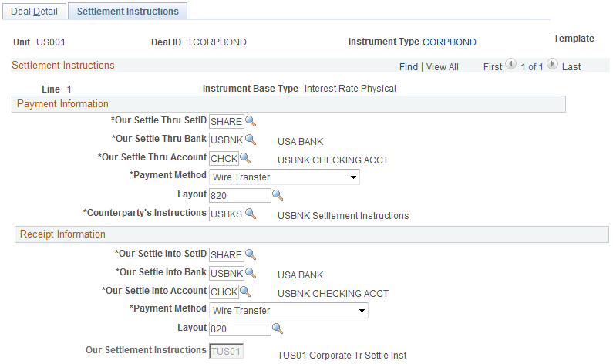613x364 pixels.
Task: Open the CORPBOND instrument type link
Action: click(450, 42)
